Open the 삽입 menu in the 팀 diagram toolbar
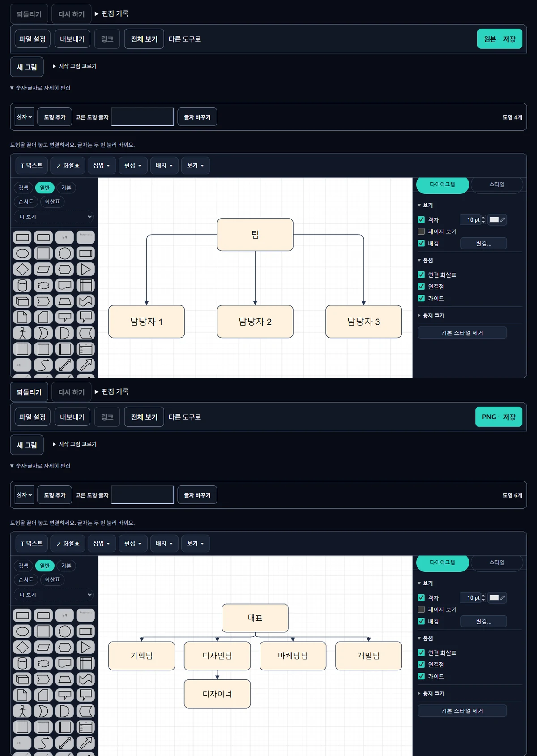The image size is (537, 756). tap(102, 166)
